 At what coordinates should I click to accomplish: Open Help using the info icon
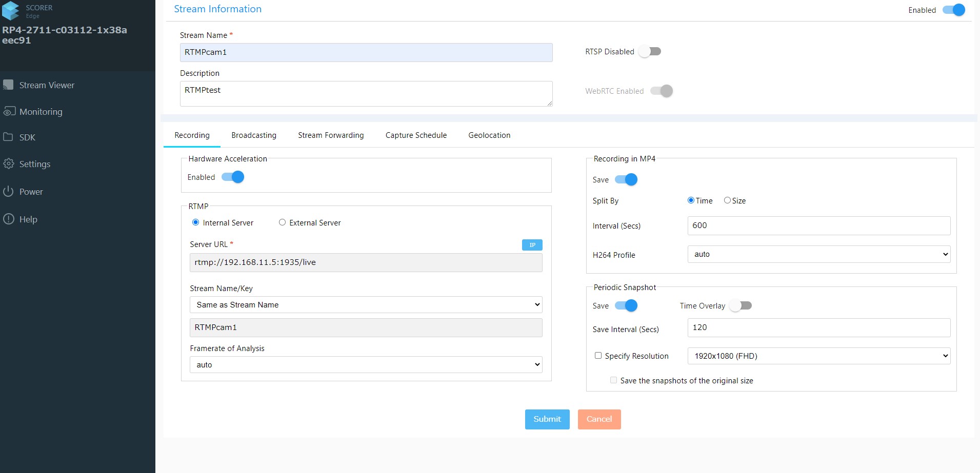(9, 219)
